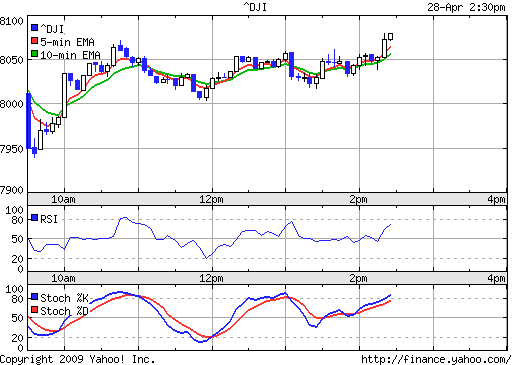This screenshot has width=512, height=365.
Task: Click the 10-min EMA legend label
Action: 70,55
